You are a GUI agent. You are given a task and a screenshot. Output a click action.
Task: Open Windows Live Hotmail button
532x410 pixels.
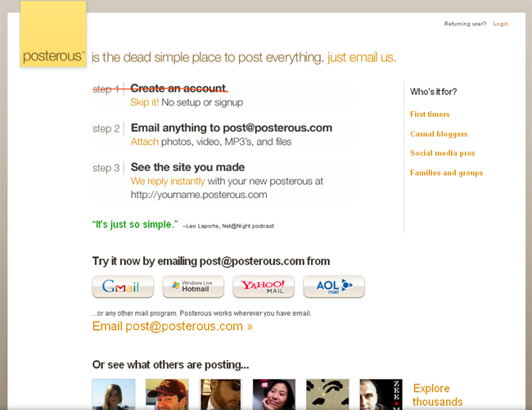coord(193,286)
